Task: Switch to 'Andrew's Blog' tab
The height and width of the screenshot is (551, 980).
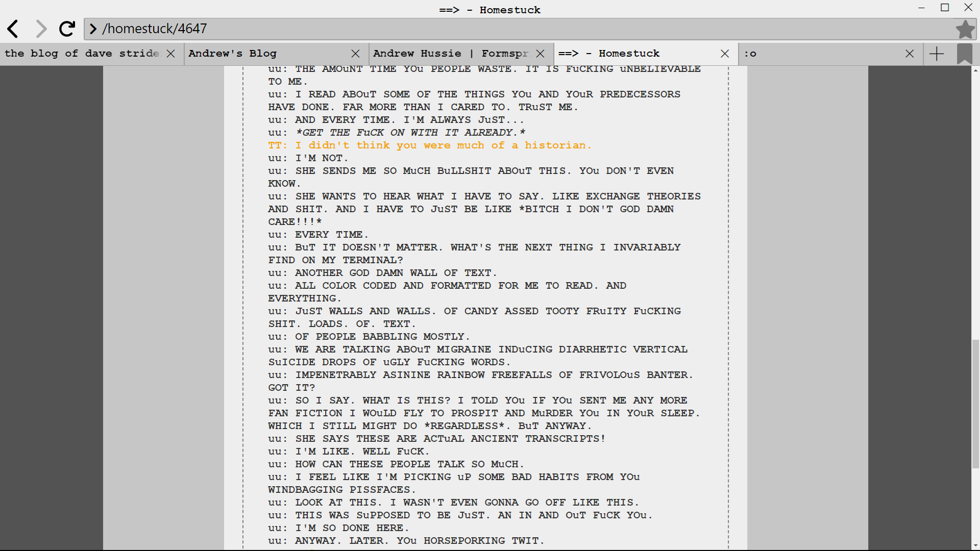Action: [x=265, y=54]
